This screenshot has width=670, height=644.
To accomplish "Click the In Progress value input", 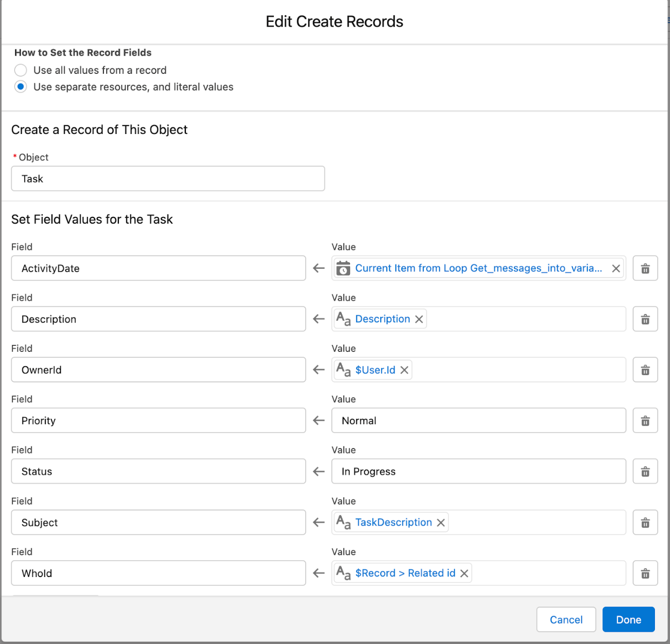I will point(479,472).
